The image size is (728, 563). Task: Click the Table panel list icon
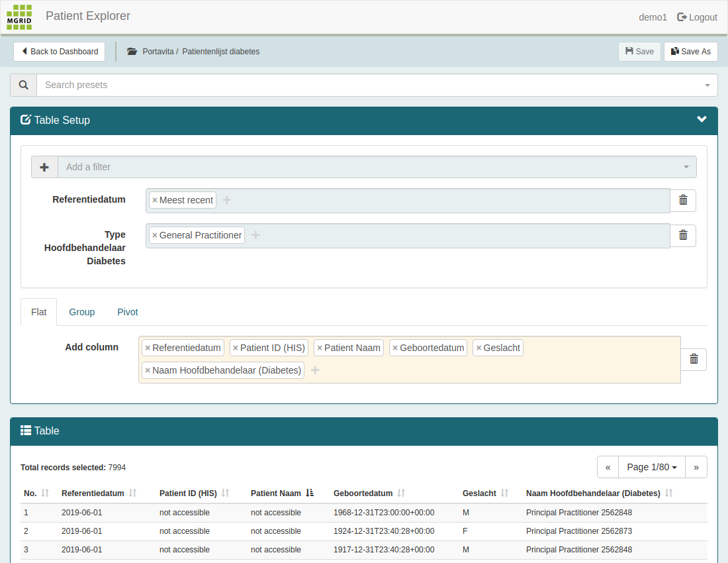(26, 431)
